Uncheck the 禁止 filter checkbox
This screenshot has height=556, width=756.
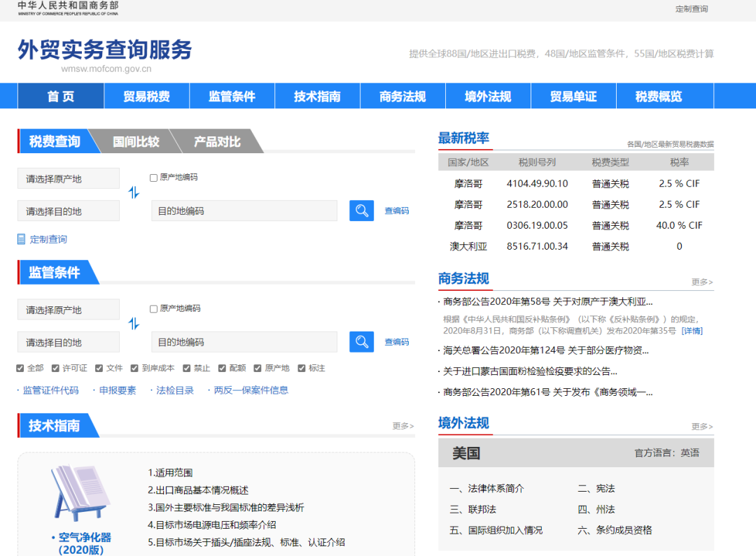tap(187, 369)
